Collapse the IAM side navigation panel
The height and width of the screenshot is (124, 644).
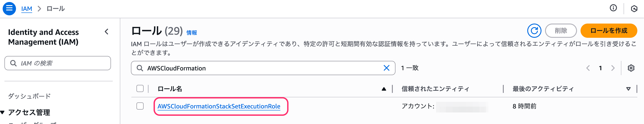[107, 32]
